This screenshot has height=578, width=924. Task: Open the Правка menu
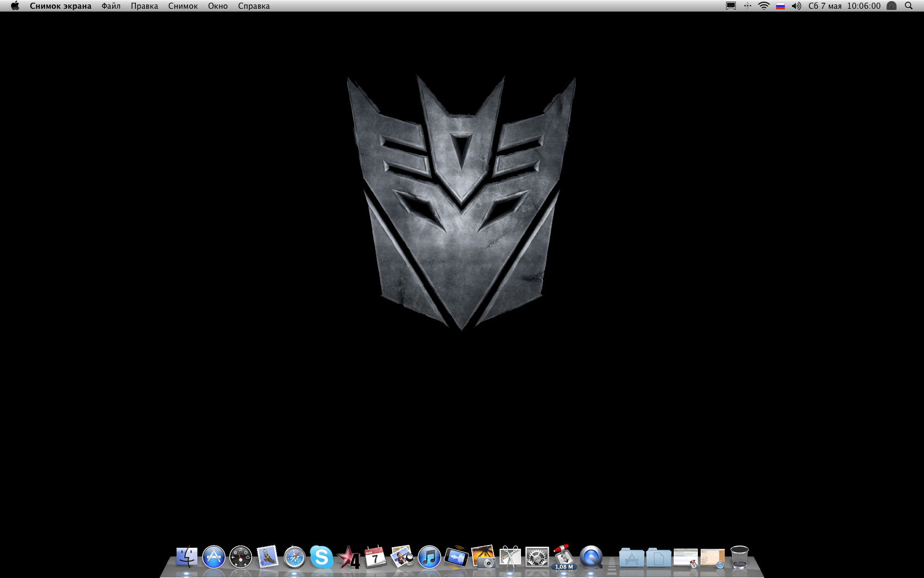tap(145, 6)
